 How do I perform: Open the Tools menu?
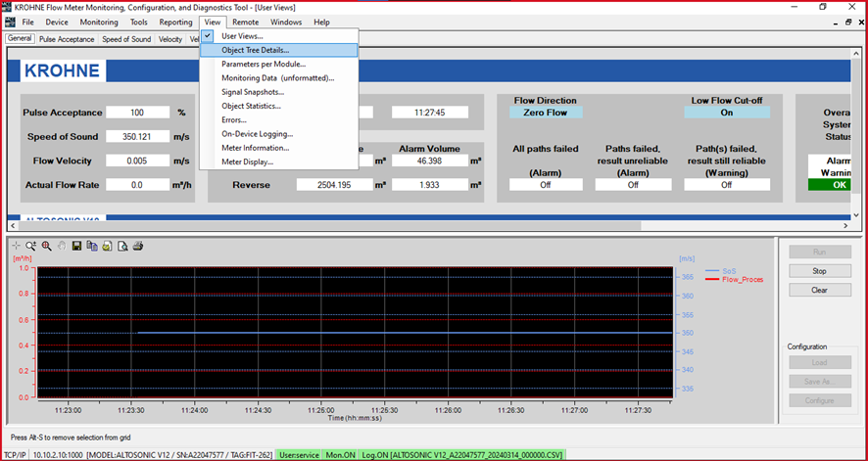139,23
